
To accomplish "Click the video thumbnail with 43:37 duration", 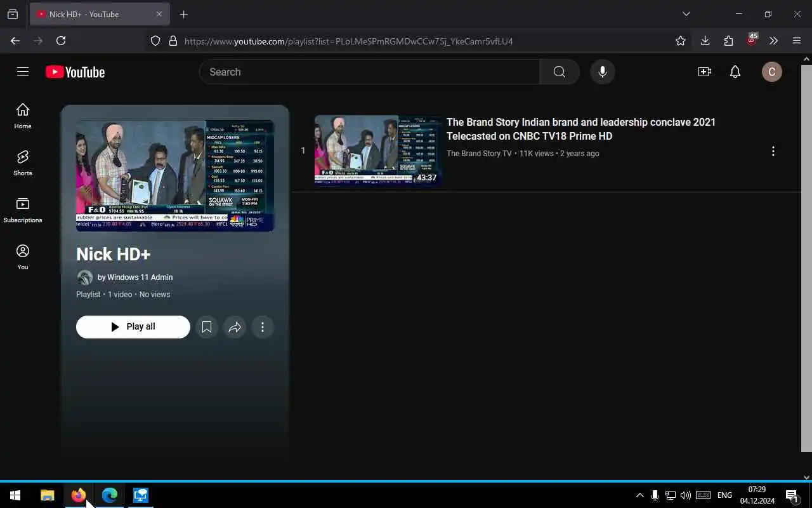I will click(378, 150).
